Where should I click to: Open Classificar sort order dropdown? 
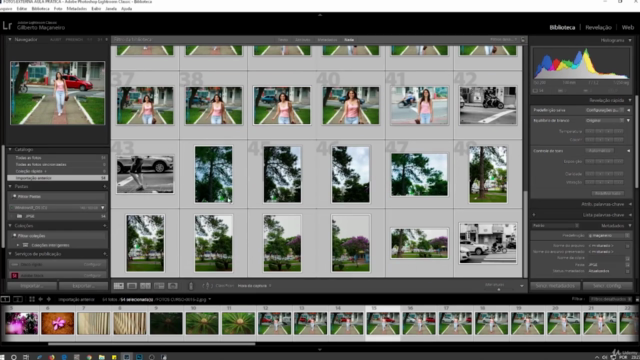tap(254, 286)
